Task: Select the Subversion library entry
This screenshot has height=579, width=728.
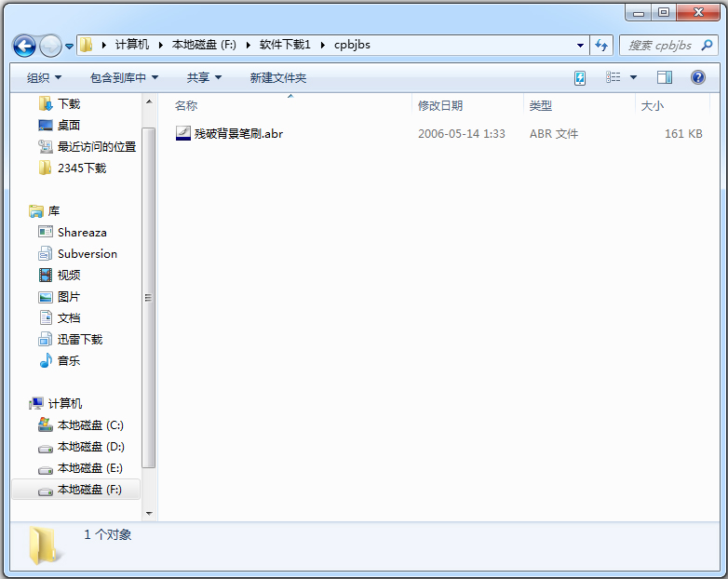Action: point(87,254)
